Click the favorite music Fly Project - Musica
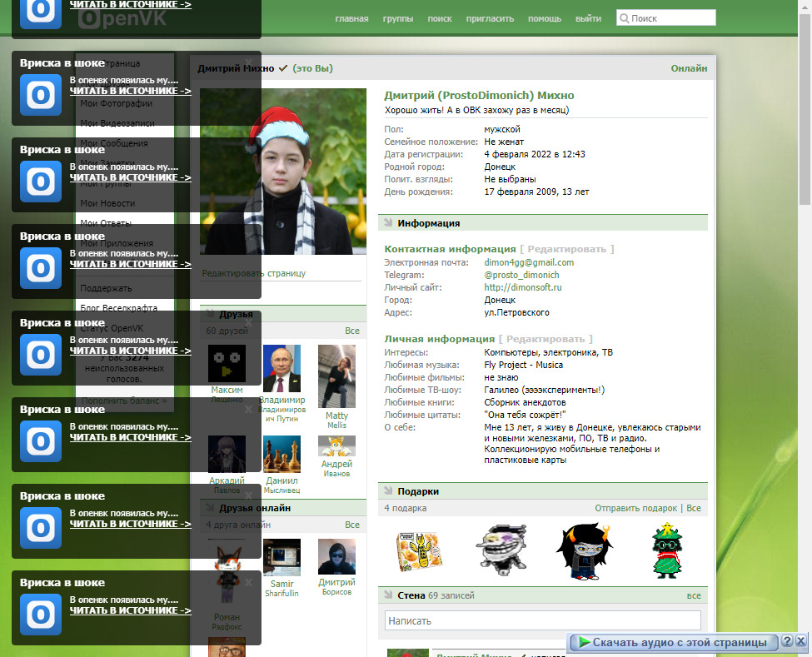812x657 pixels. pos(524,365)
